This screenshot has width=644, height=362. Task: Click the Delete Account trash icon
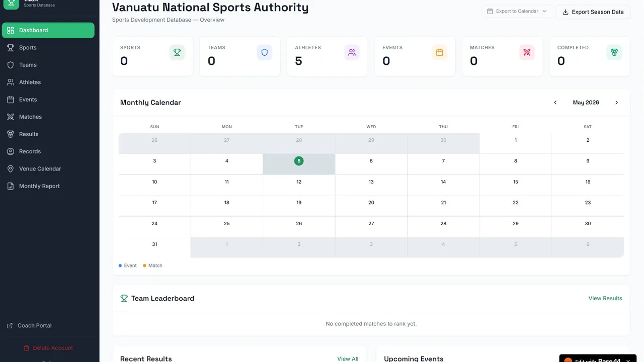(27, 348)
